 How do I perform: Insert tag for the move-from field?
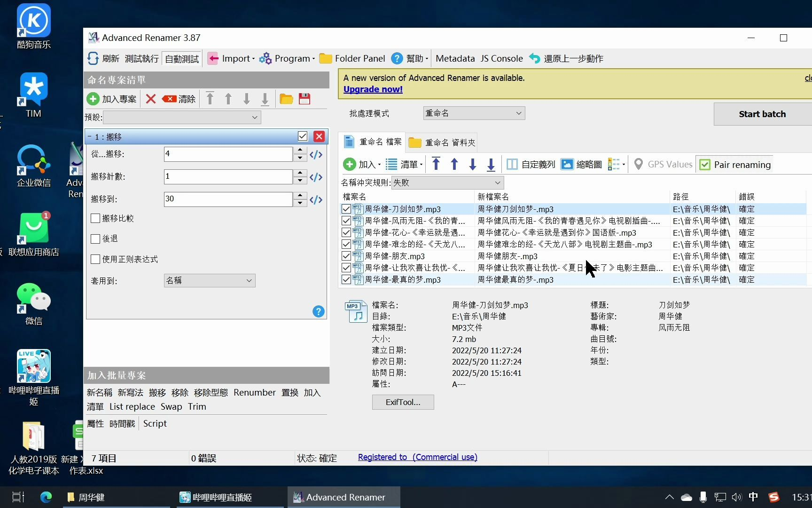tap(316, 154)
